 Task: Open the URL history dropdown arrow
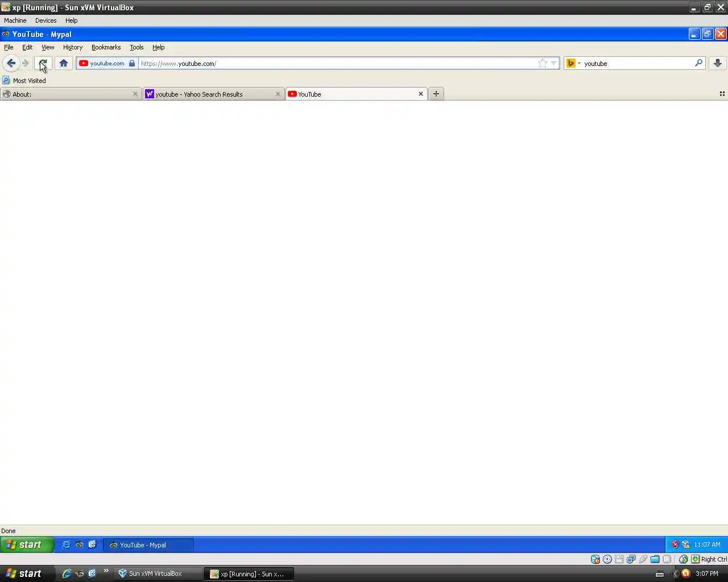pyautogui.click(x=554, y=63)
